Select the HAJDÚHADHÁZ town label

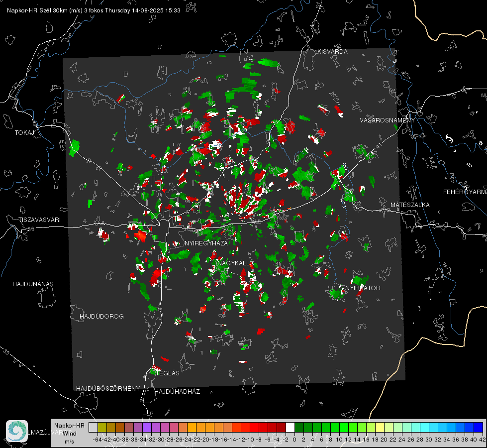click(177, 391)
